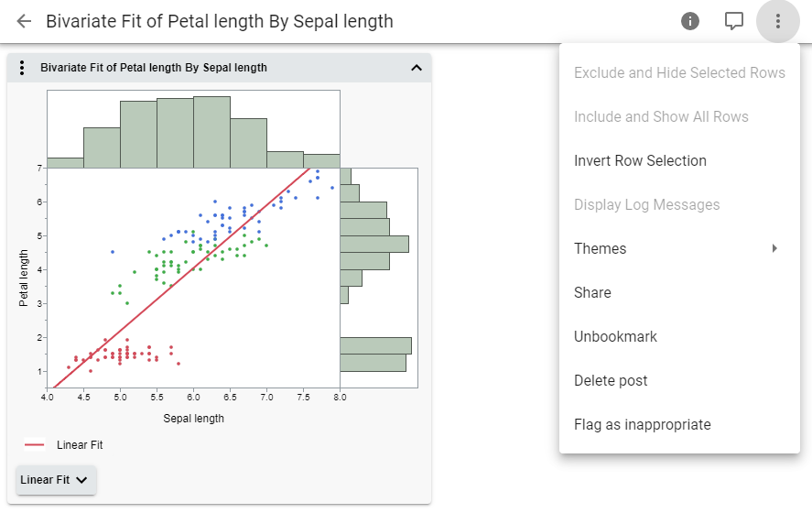
Task: Select Delete post option
Action: [x=611, y=380]
